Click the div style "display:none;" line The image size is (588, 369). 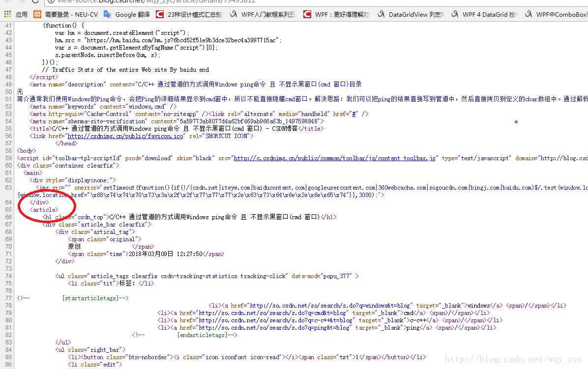click(73, 180)
